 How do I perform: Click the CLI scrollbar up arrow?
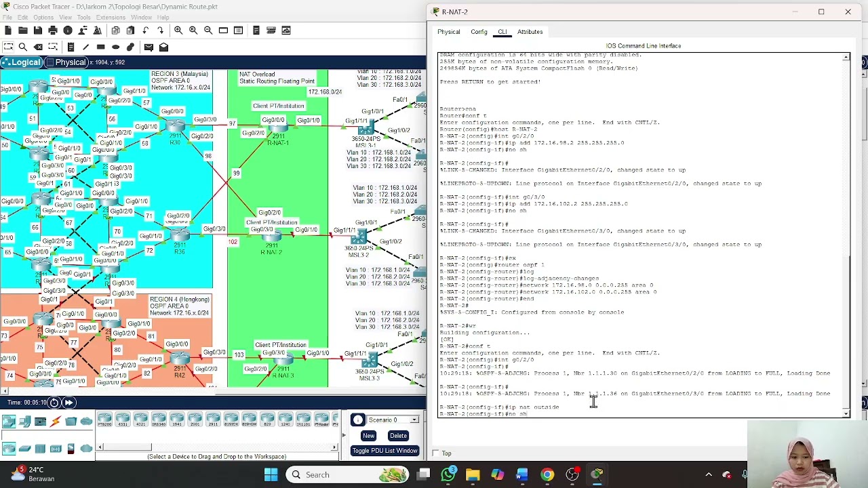click(x=846, y=57)
